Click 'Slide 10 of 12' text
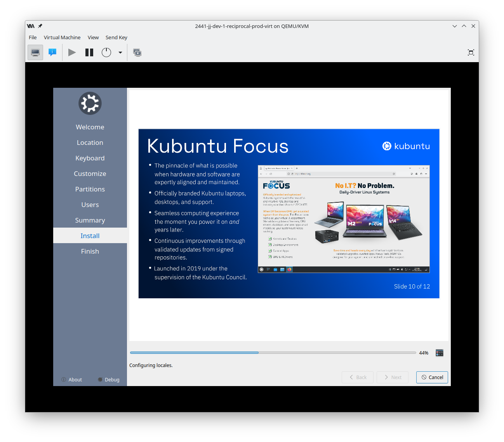The width and height of the screenshot is (504, 442). 412,286
